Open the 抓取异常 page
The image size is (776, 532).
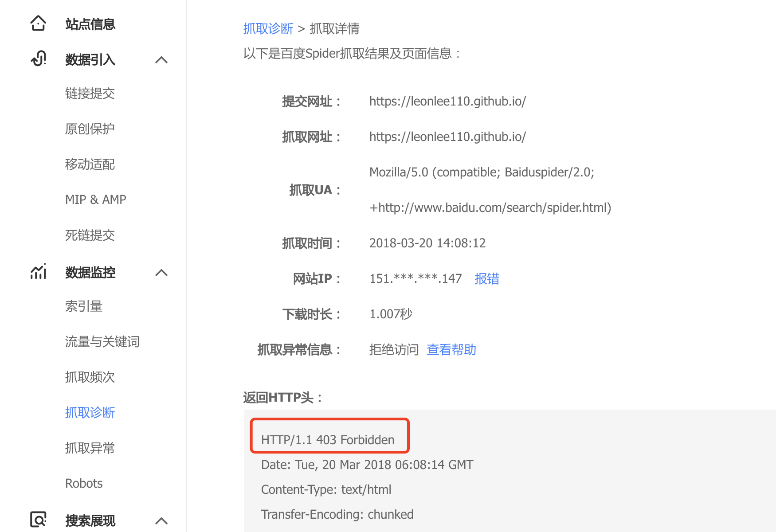pyautogui.click(x=90, y=448)
